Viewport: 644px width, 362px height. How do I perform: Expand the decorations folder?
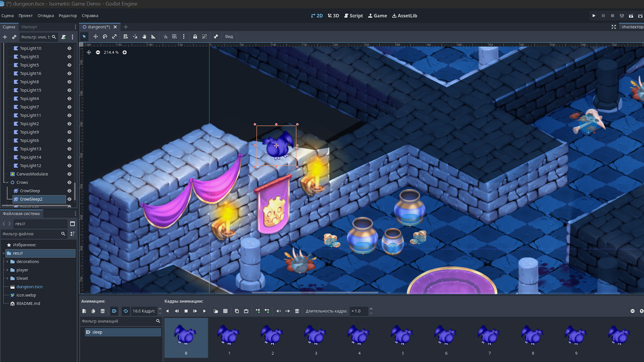point(7,262)
